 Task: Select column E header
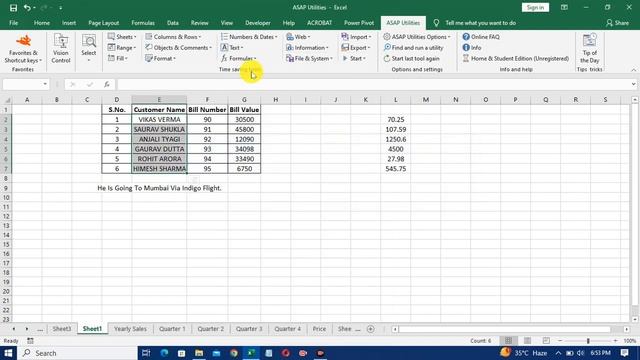[x=159, y=100]
